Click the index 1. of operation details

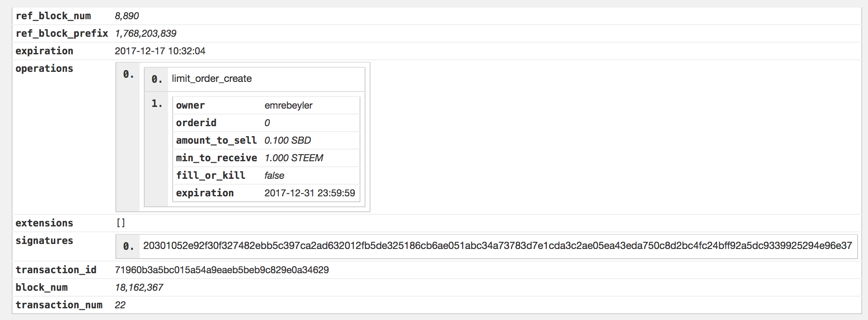[x=157, y=104]
